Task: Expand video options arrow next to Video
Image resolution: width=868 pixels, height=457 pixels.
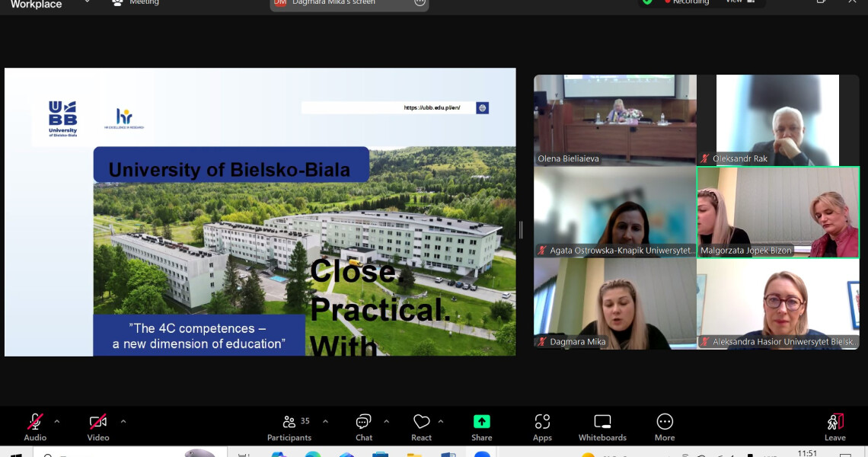Action: click(123, 421)
